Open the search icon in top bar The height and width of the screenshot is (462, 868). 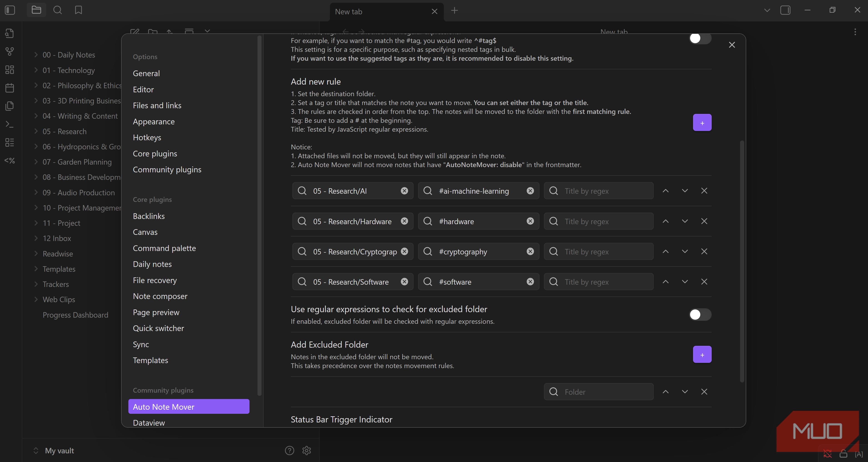coord(58,10)
